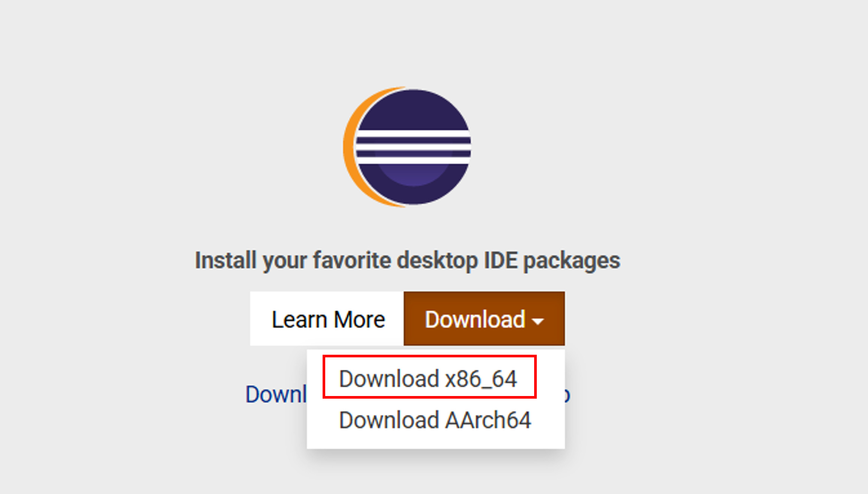Click the white padding below "Download AArch64"
Viewport: 868px width, 494px height.
point(435,440)
